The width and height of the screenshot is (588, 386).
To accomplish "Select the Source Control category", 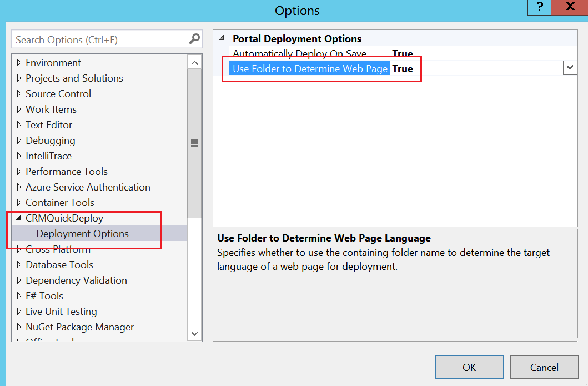I will (58, 94).
